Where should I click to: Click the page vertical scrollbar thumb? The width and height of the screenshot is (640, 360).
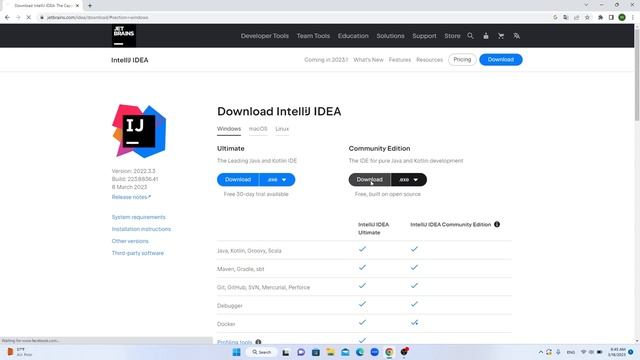(637, 75)
